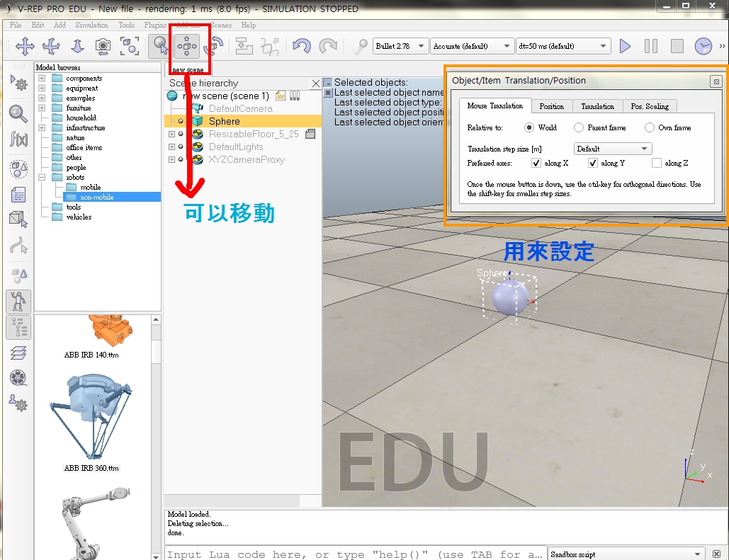The height and width of the screenshot is (560, 729).
Task: Select the World radio button
Action: (529, 128)
